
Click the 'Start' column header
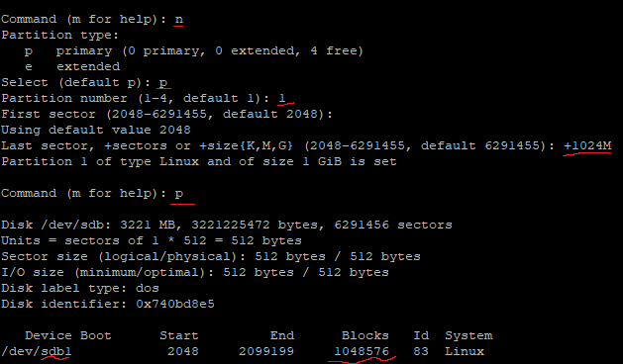pyautogui.click(x=179, y=336)
